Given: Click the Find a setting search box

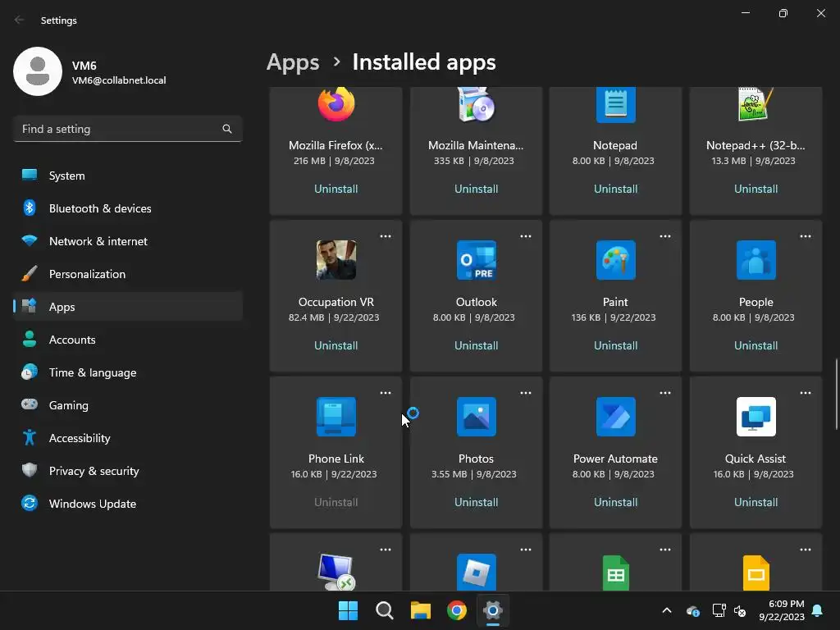Looking at the screenshot, I should click(x=128, y=129).
